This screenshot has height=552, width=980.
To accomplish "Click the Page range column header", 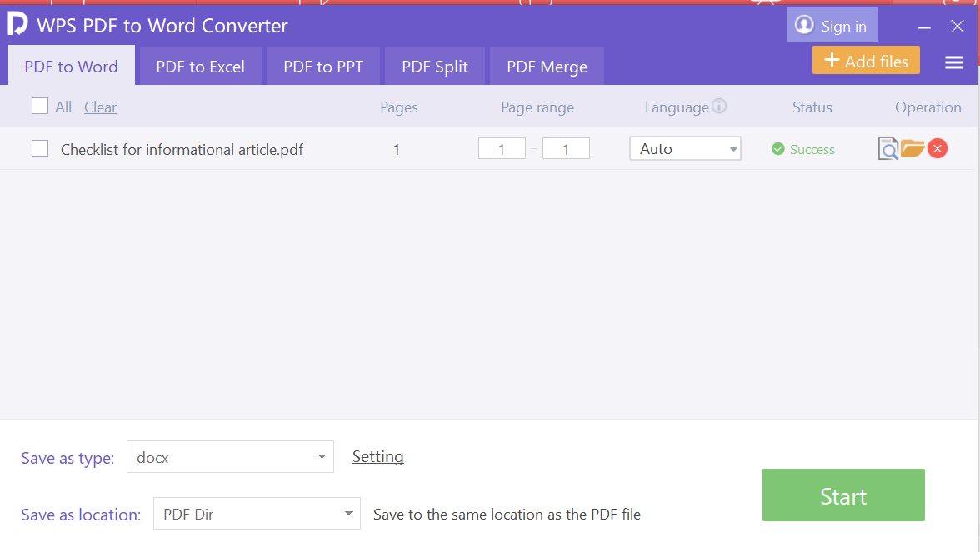I will click(537, 107).
